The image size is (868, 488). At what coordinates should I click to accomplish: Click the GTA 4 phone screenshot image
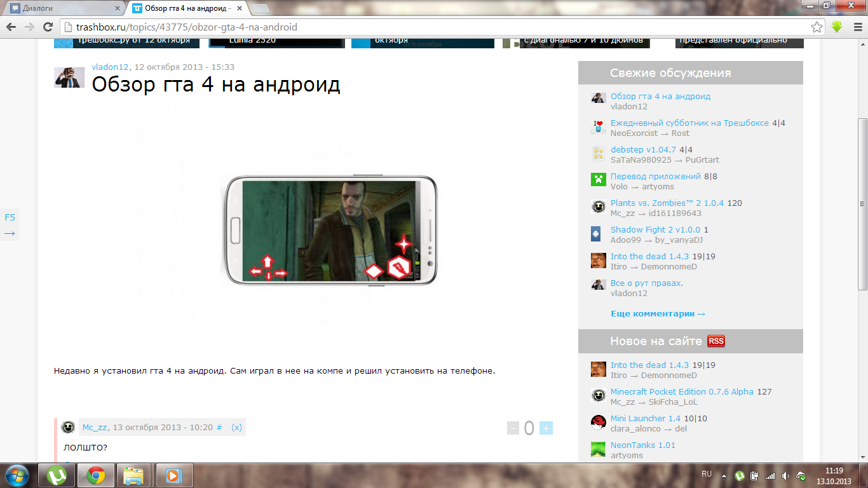tap(330, 230)
